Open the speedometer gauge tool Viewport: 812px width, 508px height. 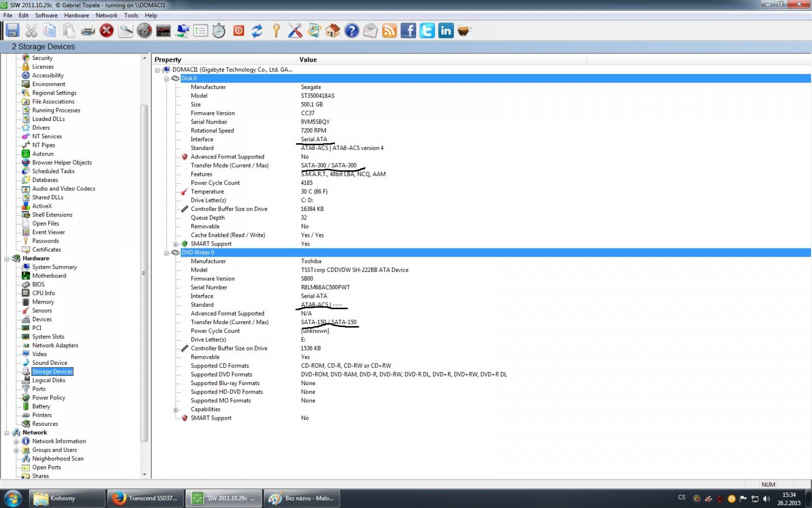(145, 30)
